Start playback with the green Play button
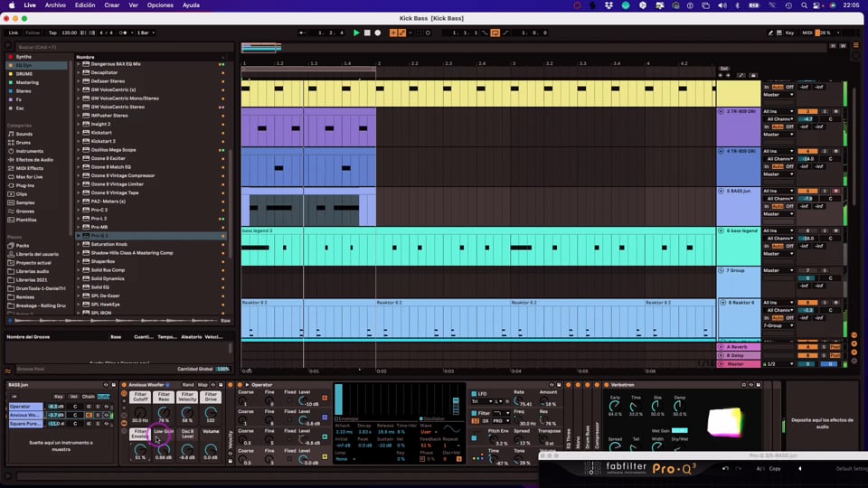The image size is (868, 488). click(356, 33)
